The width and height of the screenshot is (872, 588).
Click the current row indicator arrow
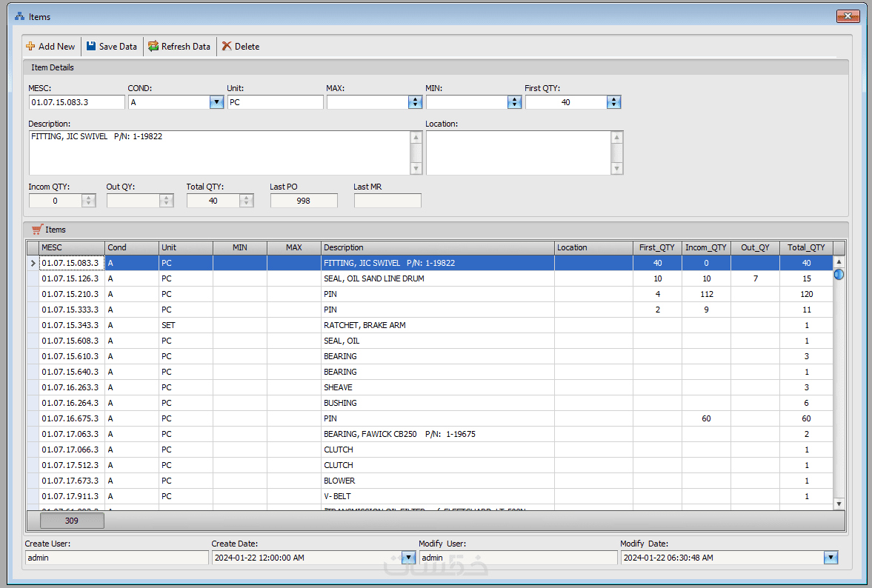click(x=33, y=263)
